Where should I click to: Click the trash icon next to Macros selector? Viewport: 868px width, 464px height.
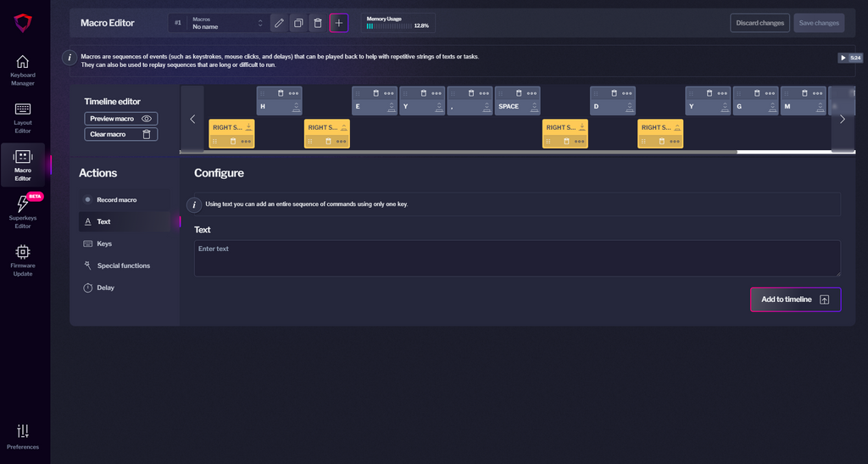[318, 23]
